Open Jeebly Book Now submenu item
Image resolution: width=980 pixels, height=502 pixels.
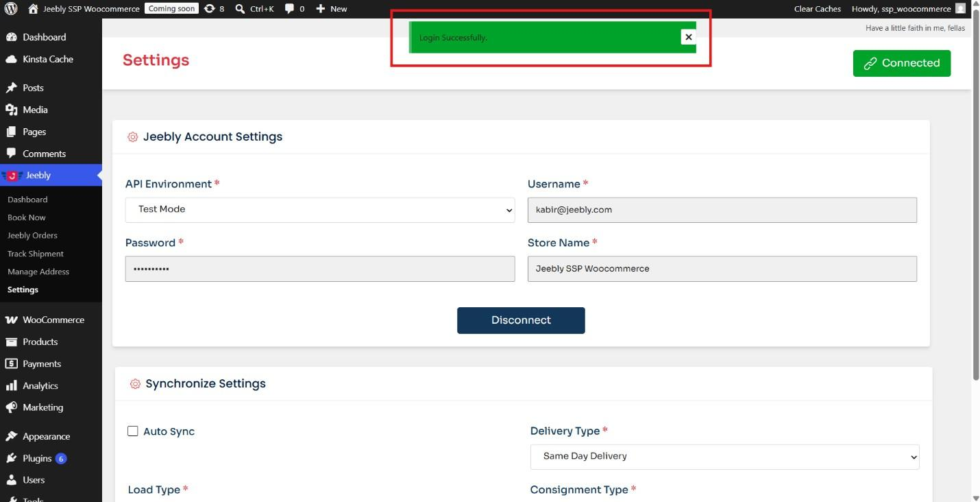tap(27, 217)
